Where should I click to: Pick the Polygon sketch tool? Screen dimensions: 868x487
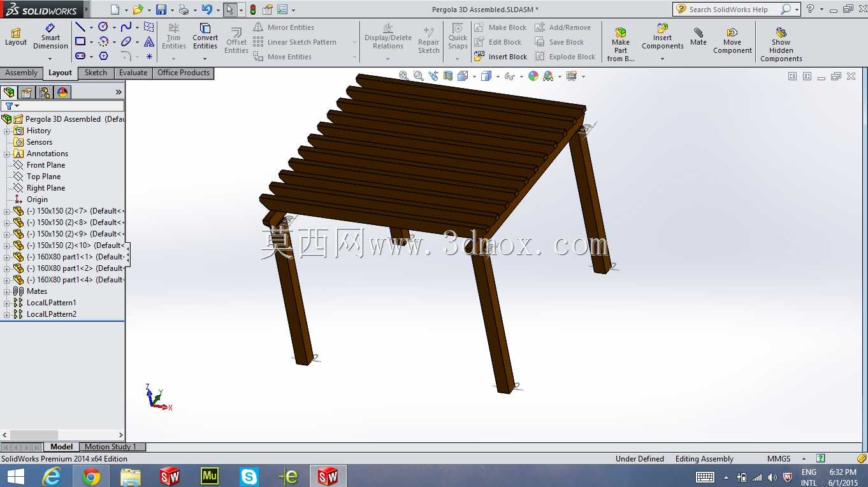(103, 56)
